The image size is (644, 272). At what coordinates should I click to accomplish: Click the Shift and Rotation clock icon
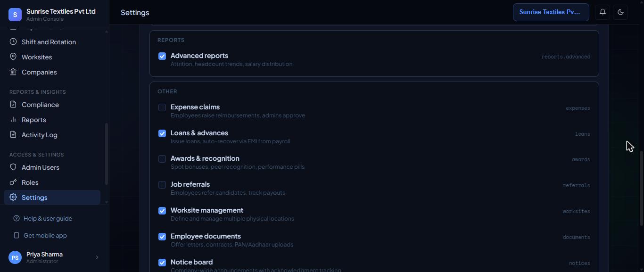coord(13,42)
